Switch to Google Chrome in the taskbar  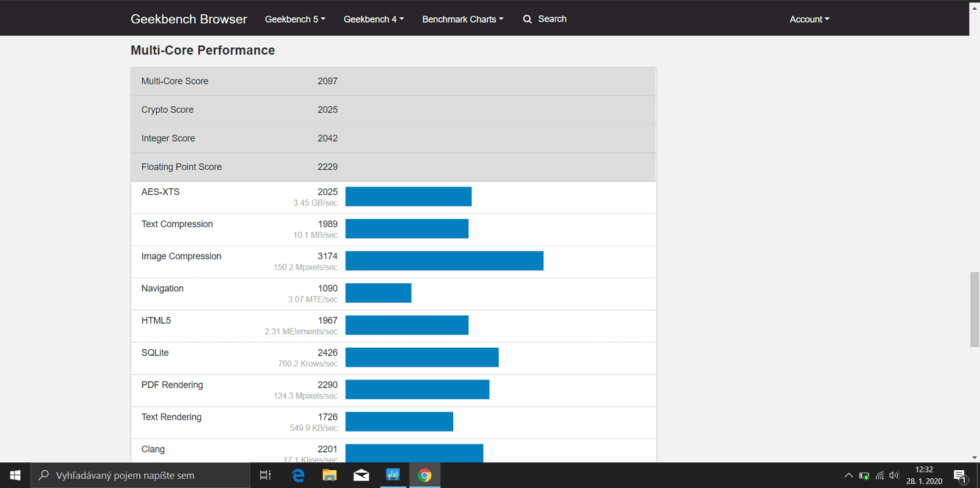coord(424,475)
